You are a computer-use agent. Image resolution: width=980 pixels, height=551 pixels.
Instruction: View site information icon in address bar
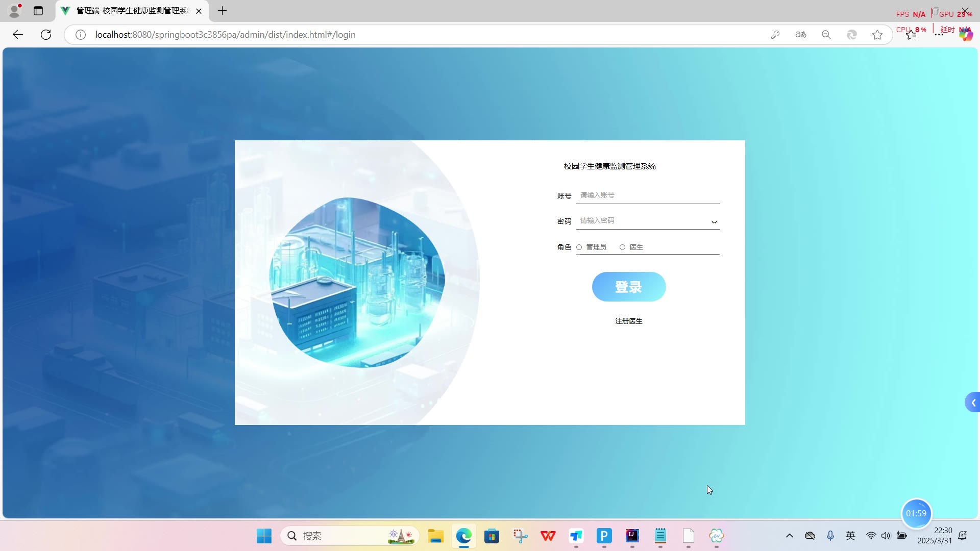[x=81, y=35]
